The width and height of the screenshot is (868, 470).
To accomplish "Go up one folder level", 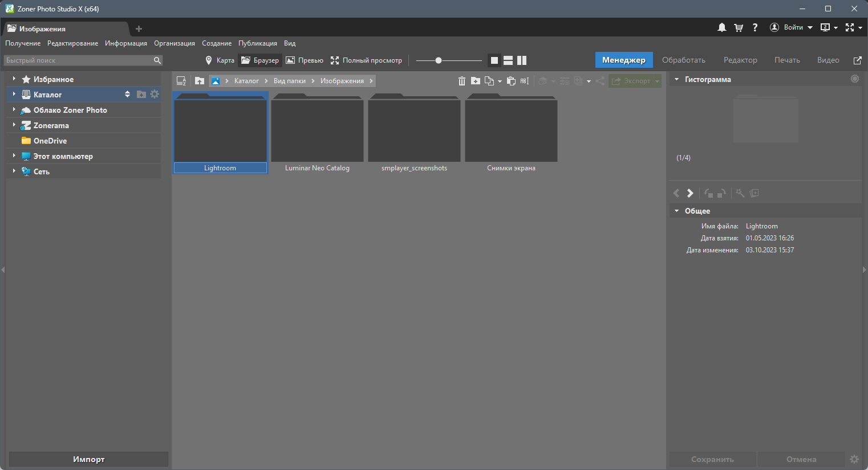I will click(x=199, y=80).
